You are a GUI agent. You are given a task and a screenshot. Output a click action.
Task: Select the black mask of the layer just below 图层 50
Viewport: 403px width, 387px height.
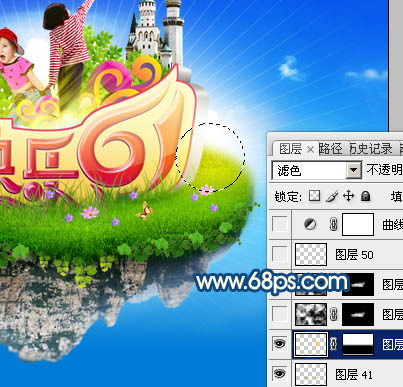click(x=358, y=284)
